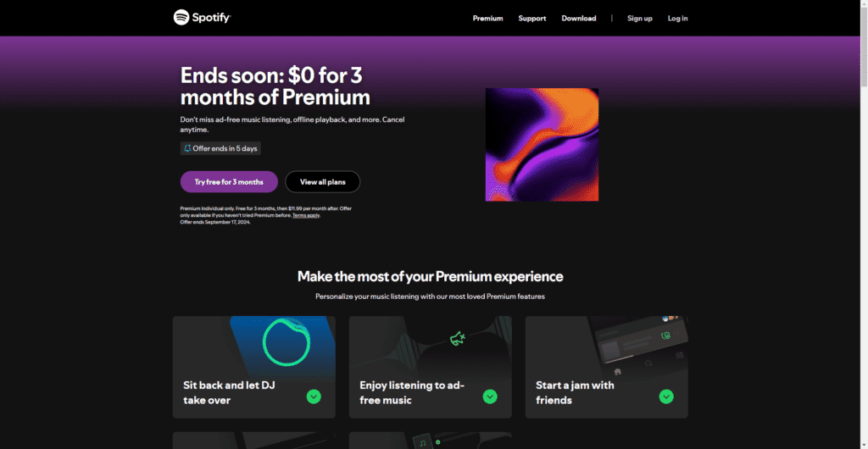Image resolution: width=868 pixels, height=449 pixels.
Task: Click the scrollbar down arrow
Action: 864,445
